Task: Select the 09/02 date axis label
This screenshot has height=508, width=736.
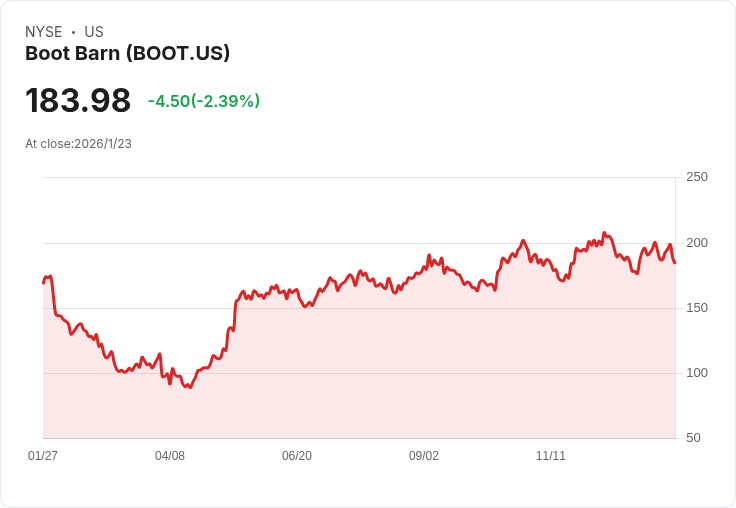Action: (x=424, y=456)
